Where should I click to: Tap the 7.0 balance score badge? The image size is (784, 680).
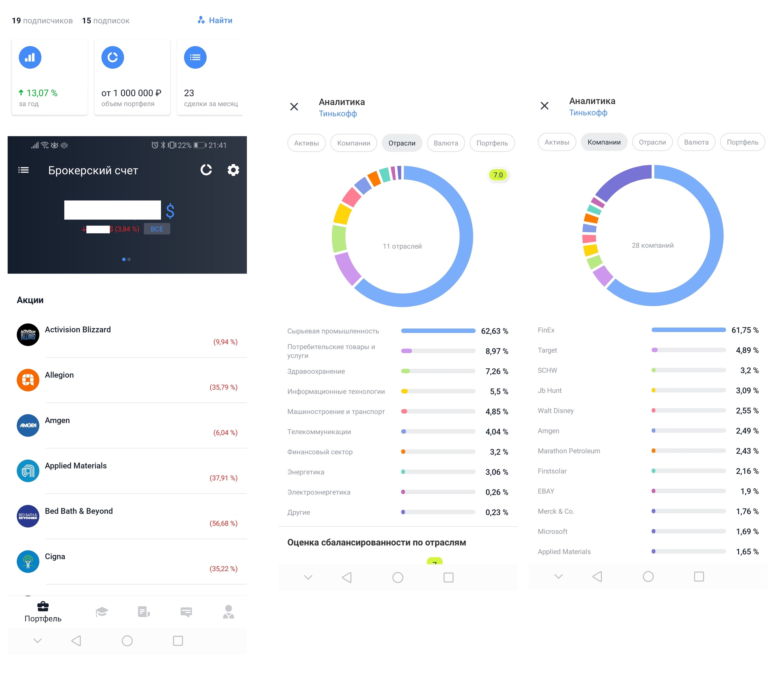click(x=498, y=175)
